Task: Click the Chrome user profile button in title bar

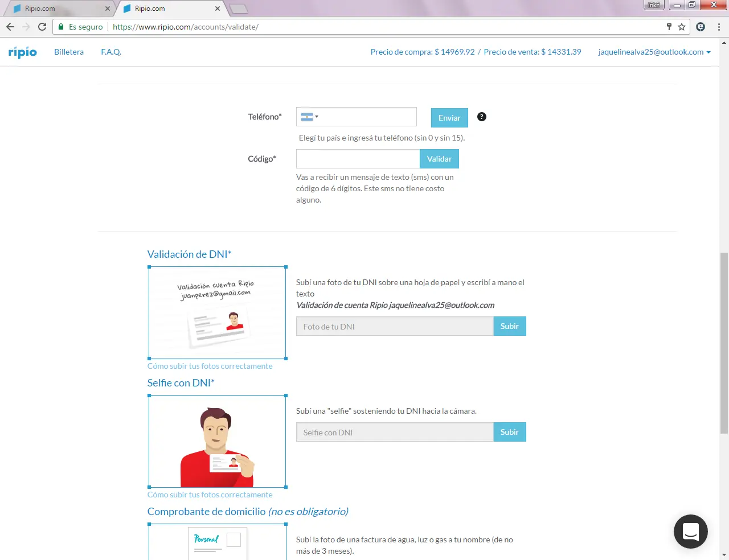Action: (654, 5)
